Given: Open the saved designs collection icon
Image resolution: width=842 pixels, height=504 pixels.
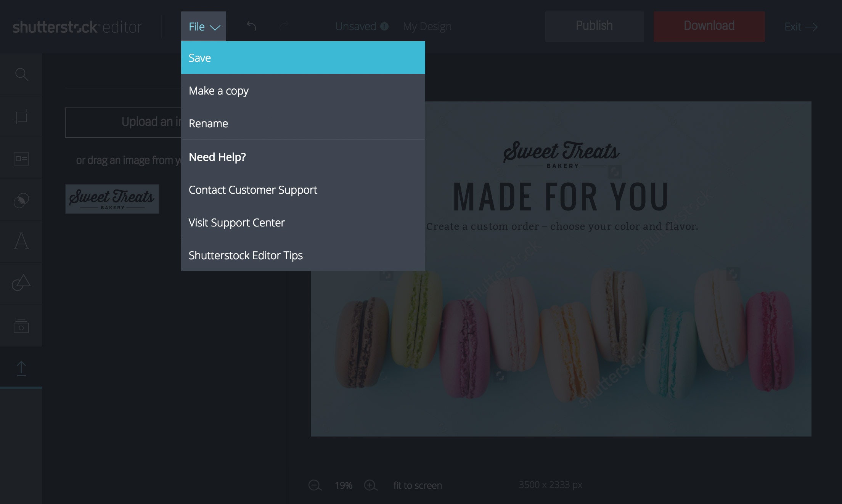Looking at the screenshot, I should click(21, 326).
